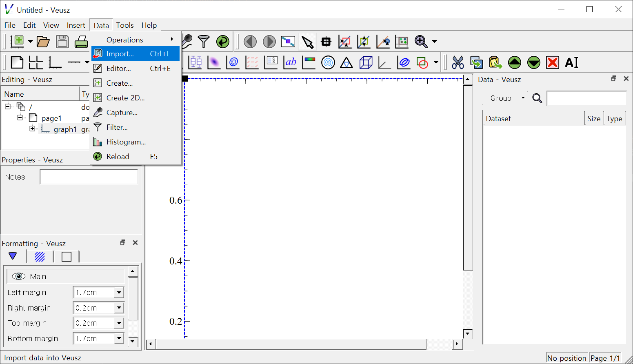This screenshot has width=633, height=364.
Task: Open the Left margin dropdown arrow
Action: 119,293
